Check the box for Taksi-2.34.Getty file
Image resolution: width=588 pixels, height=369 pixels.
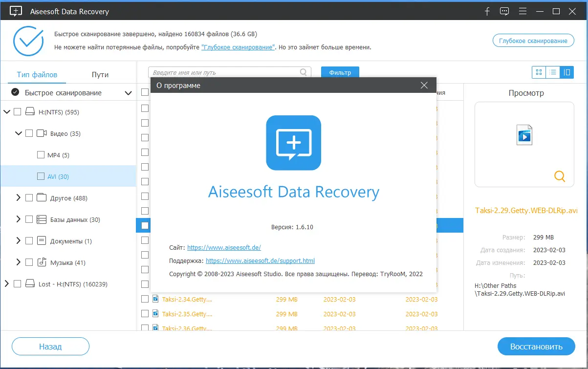click(x=145, y=299)
